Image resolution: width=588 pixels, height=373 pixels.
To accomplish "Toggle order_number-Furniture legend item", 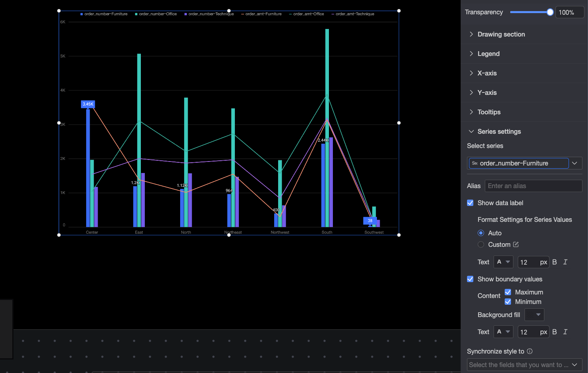I will 104,14.
